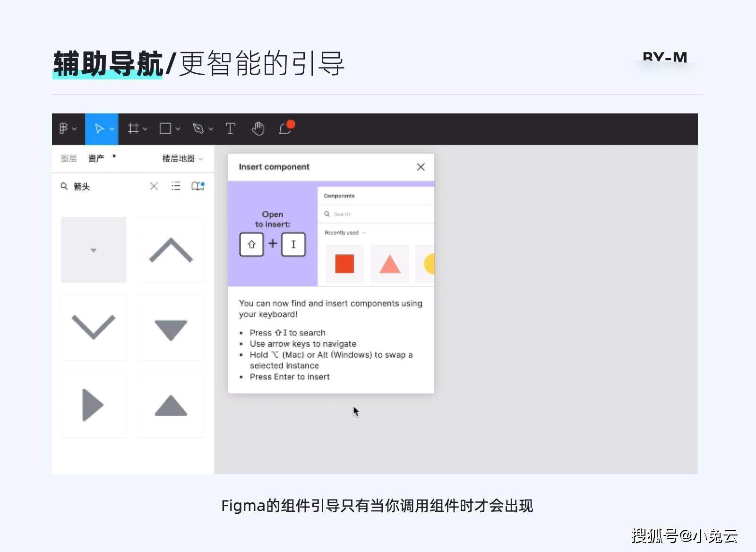Viewport: 756px width, 552px height.
Task: Open the team library book icon
Action: tap(198, 186)
